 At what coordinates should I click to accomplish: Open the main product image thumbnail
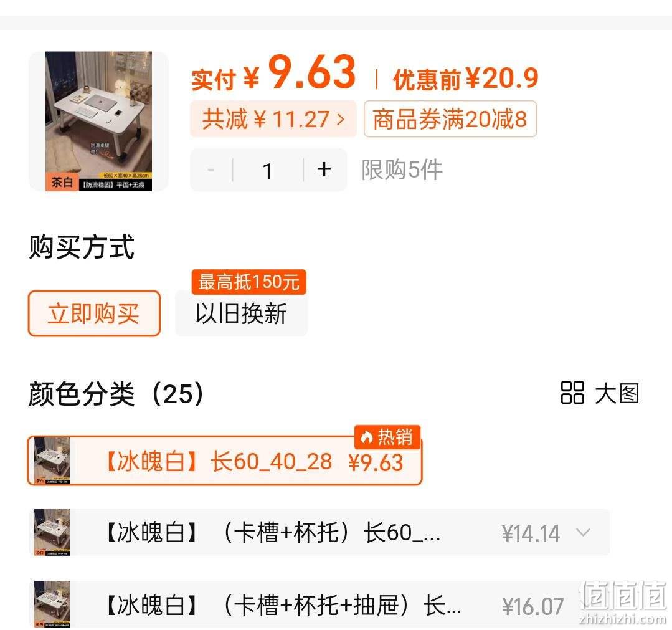pos(98,122)
